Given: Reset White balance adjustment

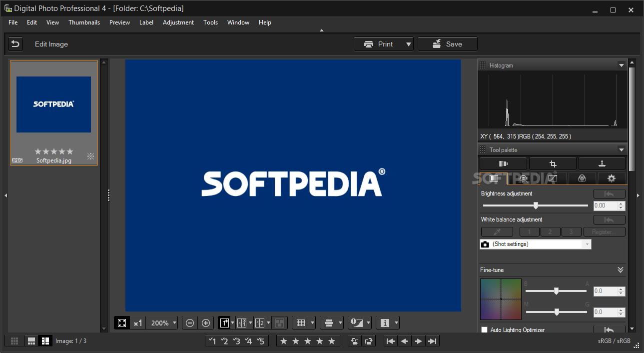Looking at the screenshot, I should tap(609, 219).
